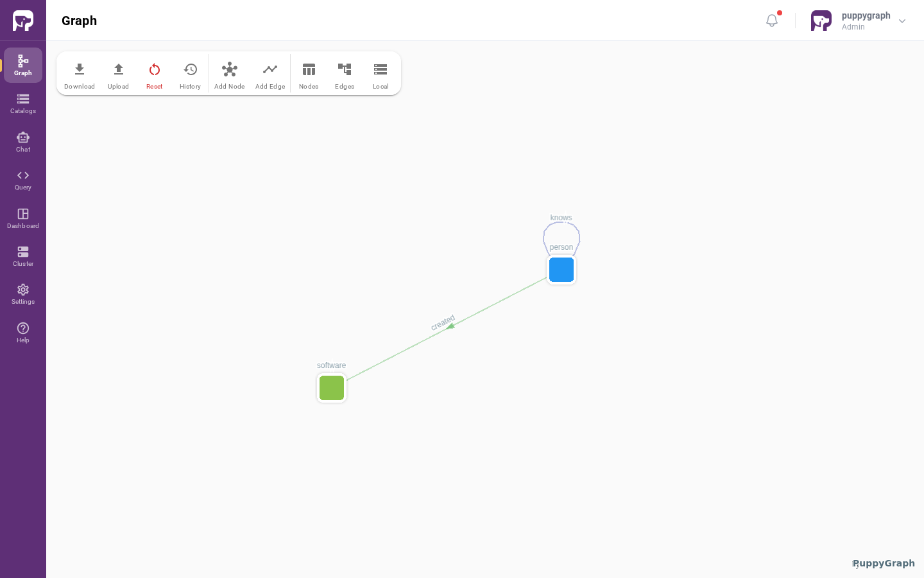Click the PuppyGraph logo in sidebar
This screenshot has height=578, width=924.
pos(23,21)
